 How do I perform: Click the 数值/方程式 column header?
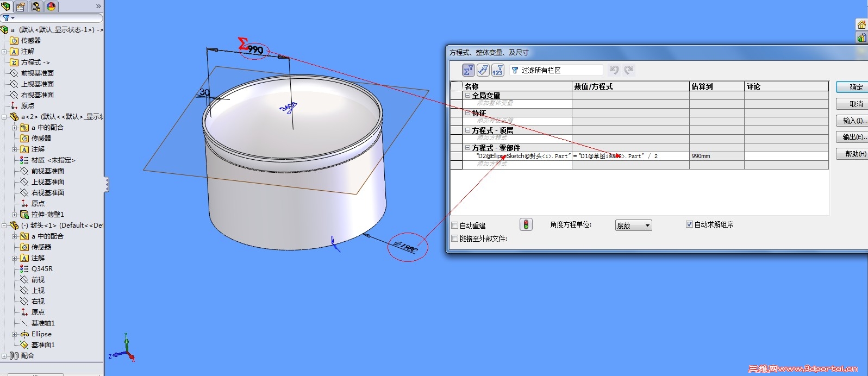[x=630, y=86]
